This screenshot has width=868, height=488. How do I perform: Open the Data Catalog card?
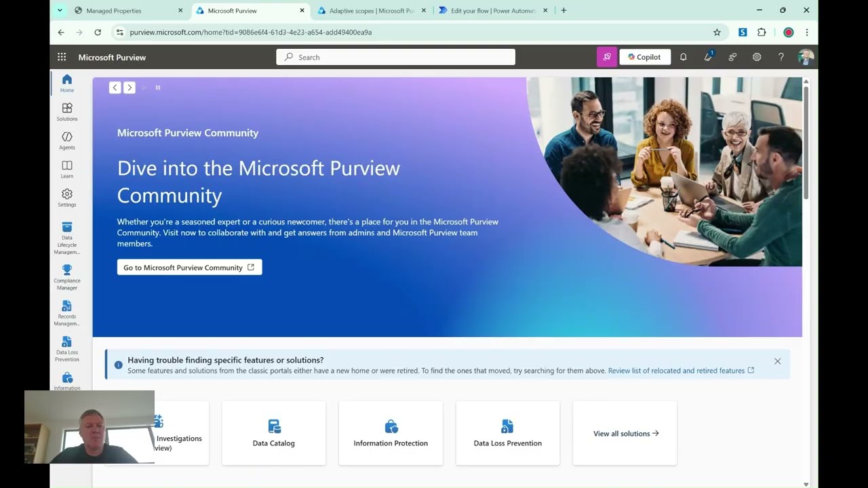[x=274, y=433]
